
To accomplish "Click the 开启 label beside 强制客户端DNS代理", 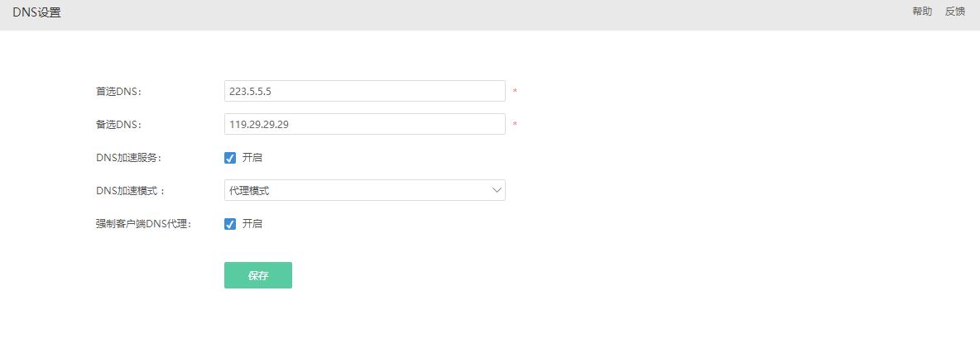I will (252, 224).
